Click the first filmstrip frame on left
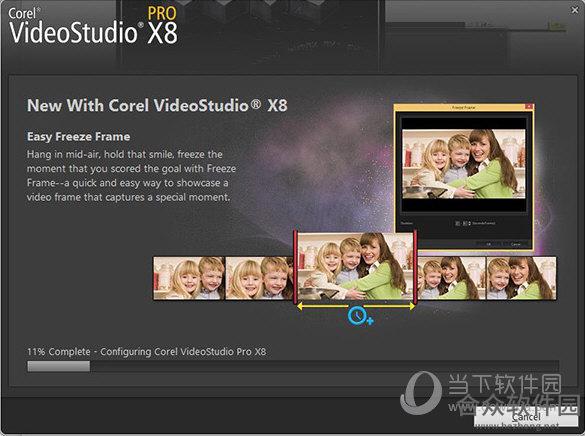The image size is (585, 436). 189,278
